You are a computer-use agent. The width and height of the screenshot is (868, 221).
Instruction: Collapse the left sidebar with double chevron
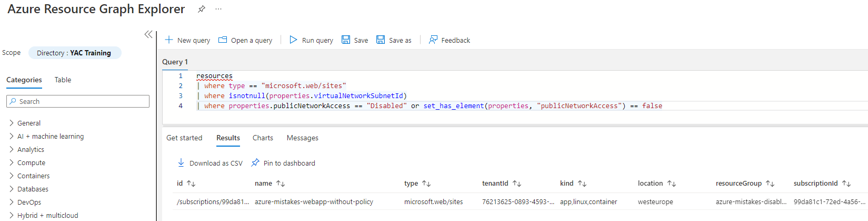click(x=148, y=34)
